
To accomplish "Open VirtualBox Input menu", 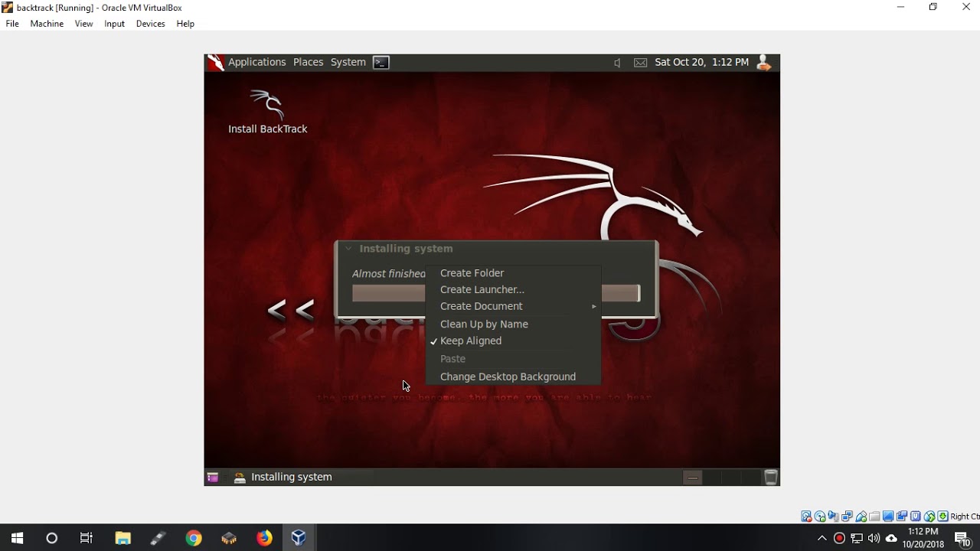I will [x=115, y=24].
